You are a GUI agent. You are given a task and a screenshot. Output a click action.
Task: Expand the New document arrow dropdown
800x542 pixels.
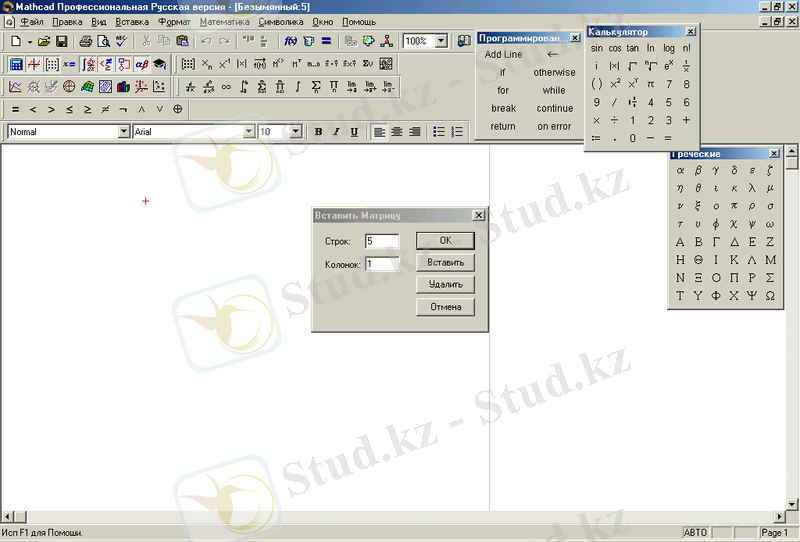[30, 42]
